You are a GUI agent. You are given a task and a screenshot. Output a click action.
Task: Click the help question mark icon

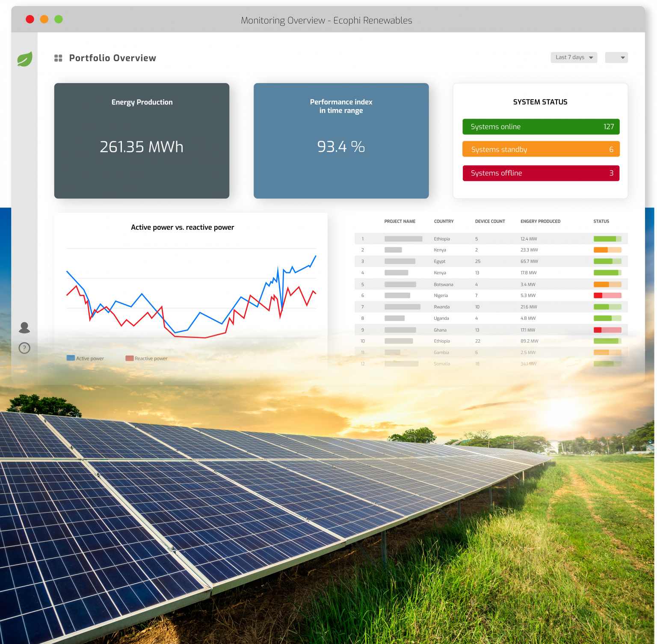coord(24,348)
